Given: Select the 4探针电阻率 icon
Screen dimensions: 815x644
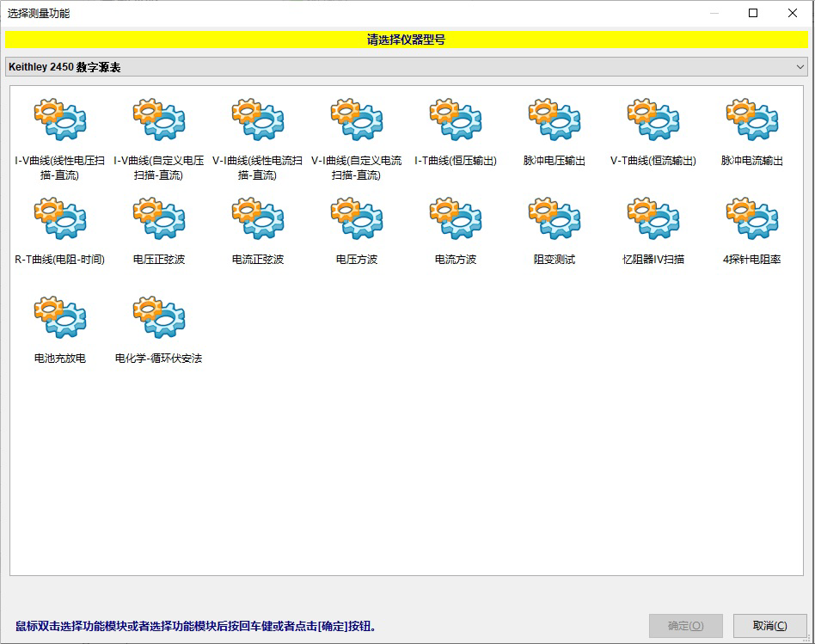Looking at the screenshot, I should click(752, 219).
